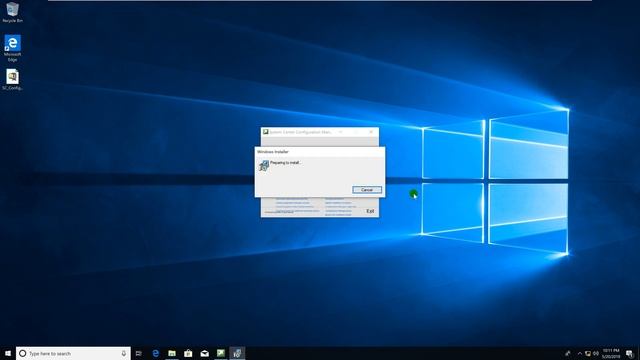Image resolution: width=640 pixels, height=360 pixels.
Task: Click the Windows Installer dialog package icon
Action: pyautogui.click(x=264, y=165)
